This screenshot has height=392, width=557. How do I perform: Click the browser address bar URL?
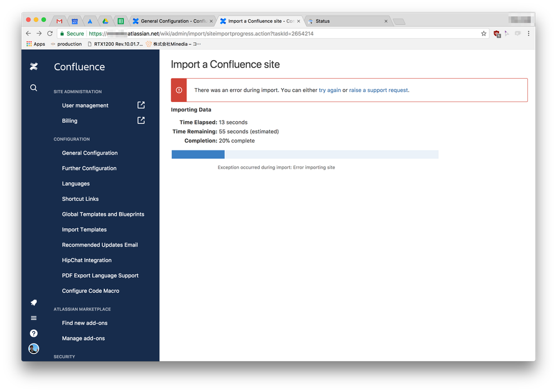coord(251,33)
